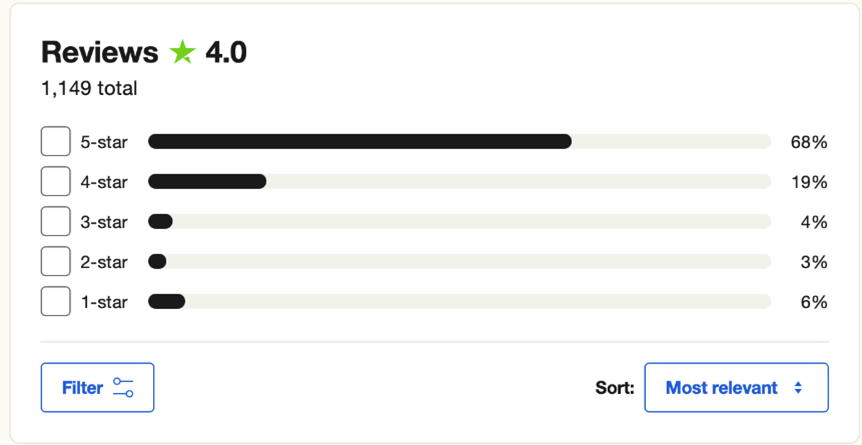The image size is (862, 445).
Task: Click the green rating star icon
Action: (182, 53)
